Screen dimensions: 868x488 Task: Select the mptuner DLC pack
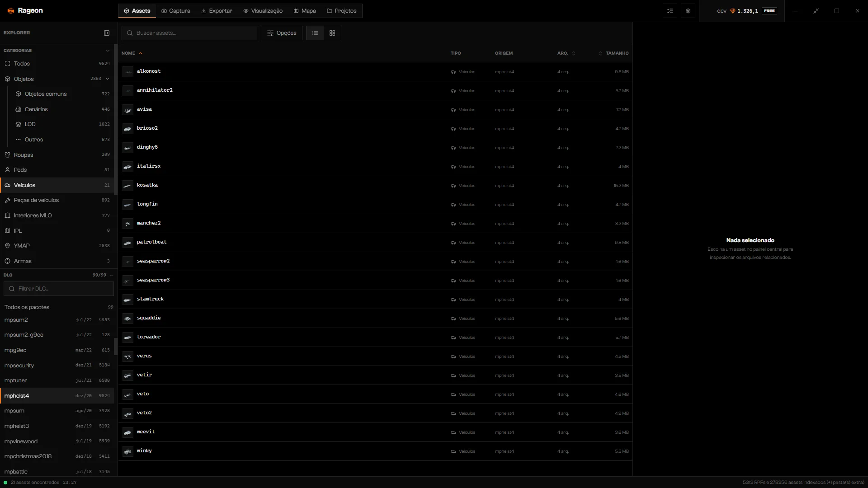(x=57, y=380)
